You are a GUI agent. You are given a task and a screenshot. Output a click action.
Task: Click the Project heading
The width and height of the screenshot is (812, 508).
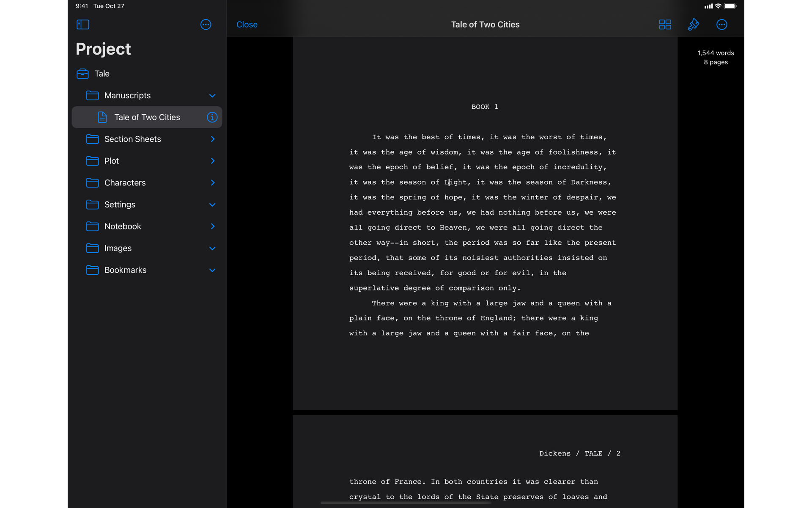[103, 49]
